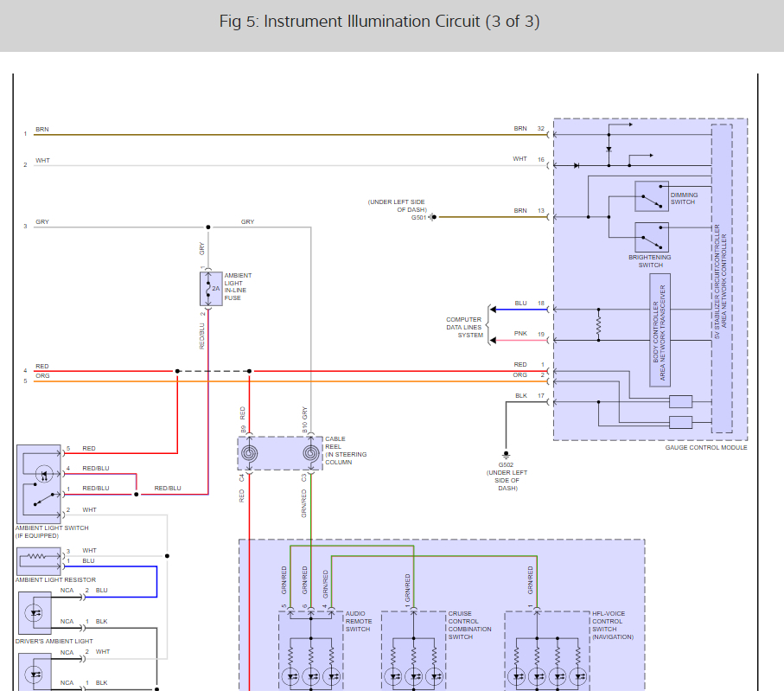This screenshot has height=697, width=784.
Task: Click last LED in HFL-Voice Control Switch
Action: point(578,677)
